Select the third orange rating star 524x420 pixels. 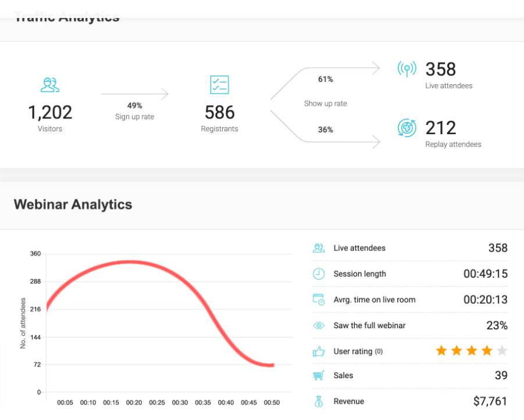[472, 350]
